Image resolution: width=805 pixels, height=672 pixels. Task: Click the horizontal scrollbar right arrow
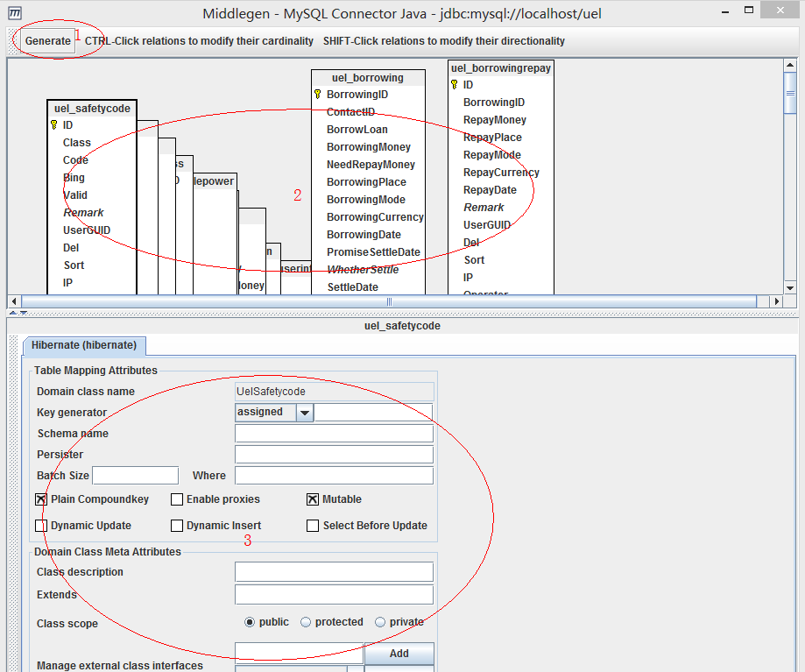pyautogui.click(x=775, y=301)
